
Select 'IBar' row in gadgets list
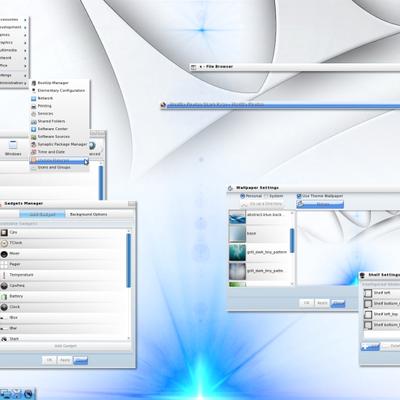[x=63, y=328]
